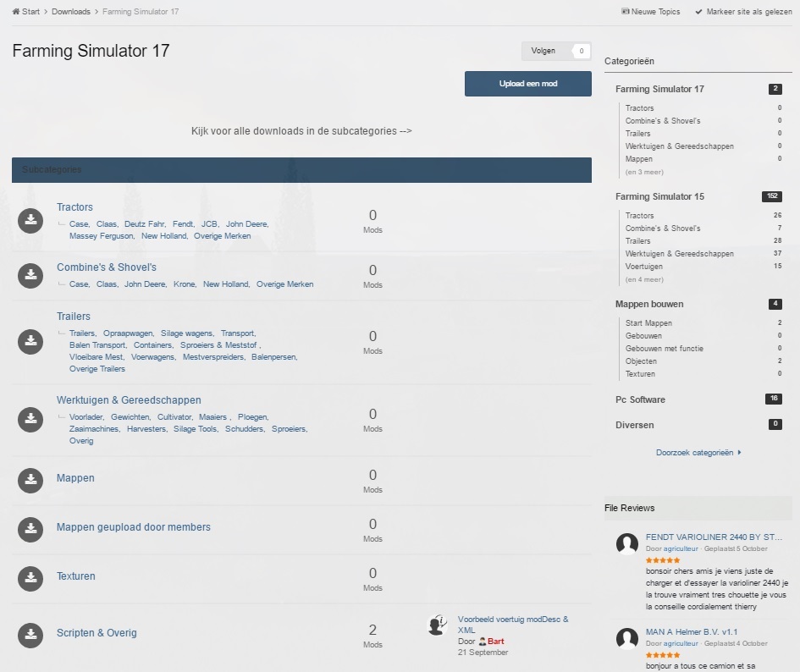
Task: Click the Upload een mod button
Action: [528, 84]
